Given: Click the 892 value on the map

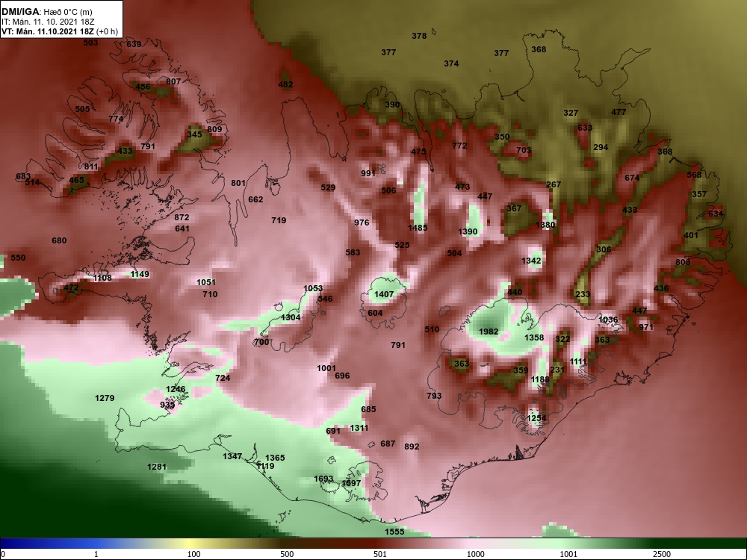Looking at the screenshot, I should point(412,447).
